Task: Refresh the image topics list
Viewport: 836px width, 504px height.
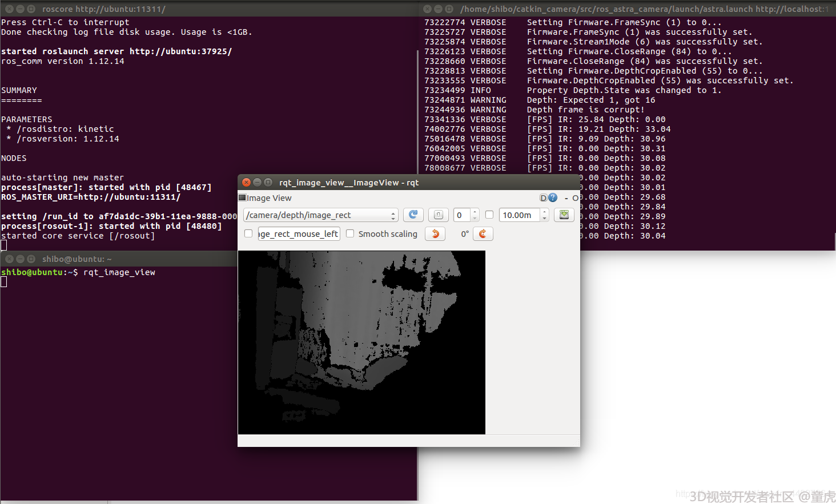Action: tap(413, 215)
